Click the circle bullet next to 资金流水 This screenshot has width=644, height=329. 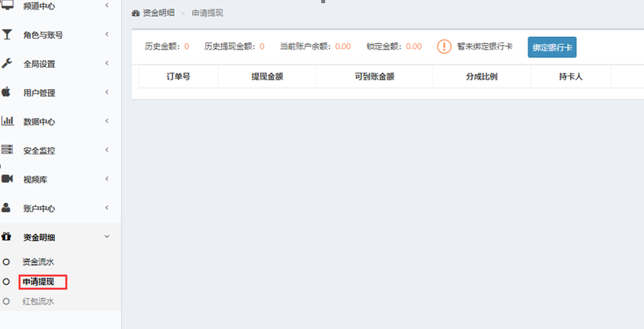(x=6, y=262)
